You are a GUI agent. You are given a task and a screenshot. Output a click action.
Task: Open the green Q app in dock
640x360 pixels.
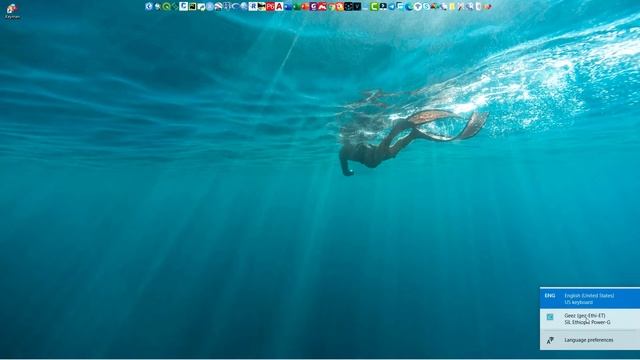[166, 6]
